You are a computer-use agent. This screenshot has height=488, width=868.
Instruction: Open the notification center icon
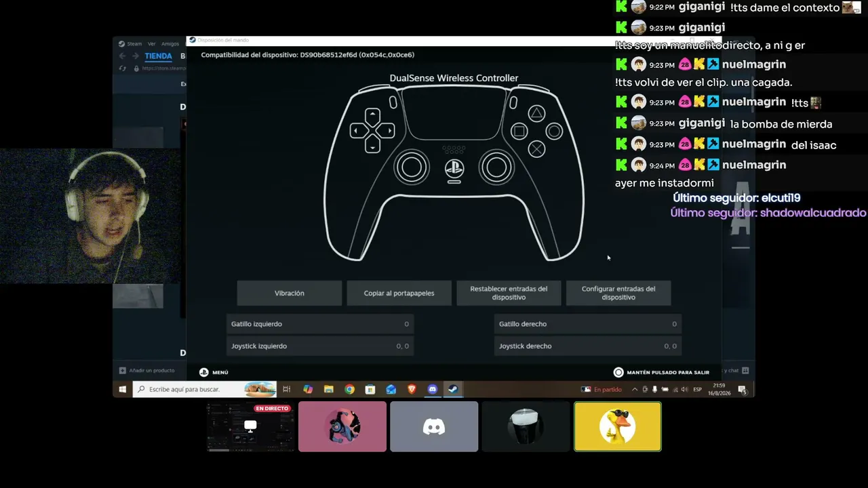coord(742,390)
